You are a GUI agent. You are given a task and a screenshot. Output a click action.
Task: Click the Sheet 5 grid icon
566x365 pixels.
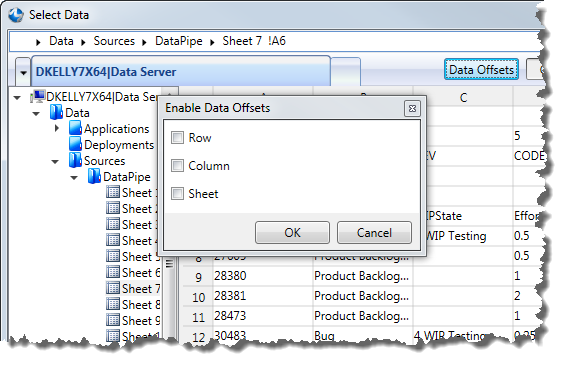[113, 256]
